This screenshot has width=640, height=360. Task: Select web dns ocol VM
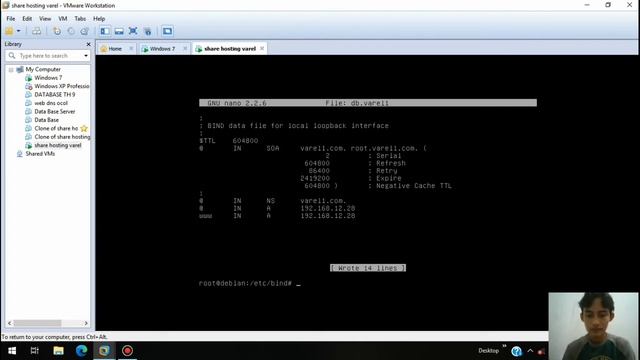click(x=51, y=103)
